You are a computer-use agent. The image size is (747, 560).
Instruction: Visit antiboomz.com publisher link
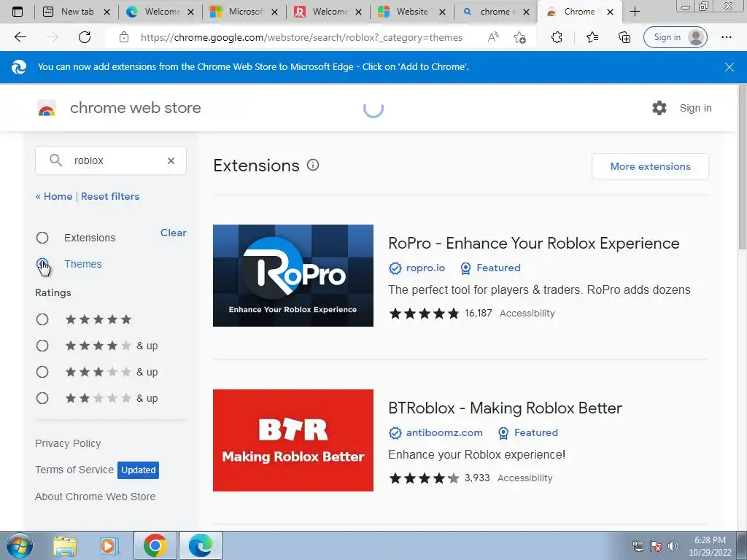tap(444, 433)
